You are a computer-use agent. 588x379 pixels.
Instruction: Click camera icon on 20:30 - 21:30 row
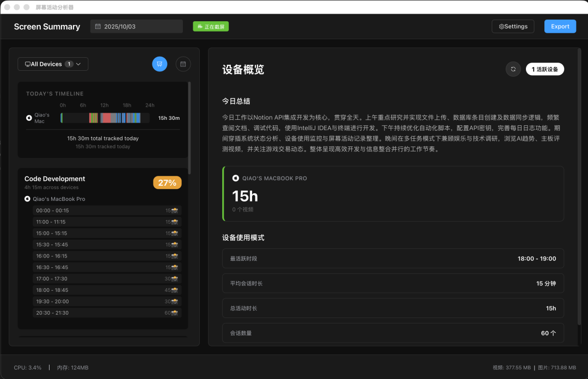pos(175,313)
